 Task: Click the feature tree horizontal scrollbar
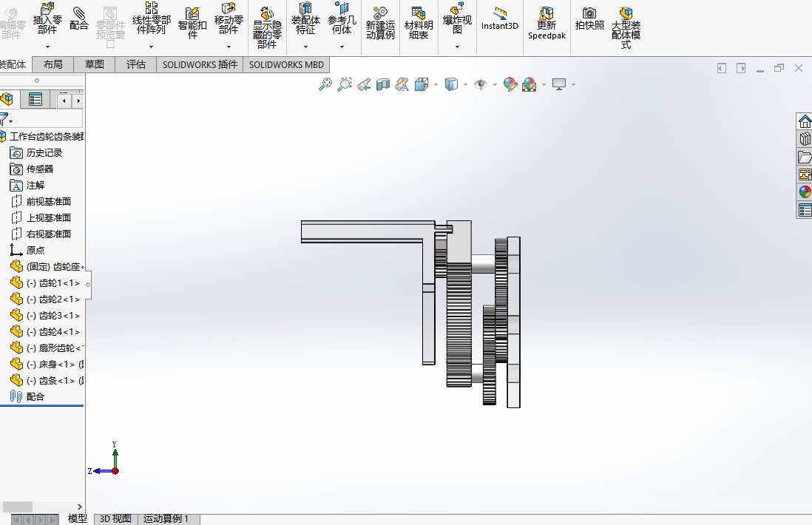[x=42, y=507]
